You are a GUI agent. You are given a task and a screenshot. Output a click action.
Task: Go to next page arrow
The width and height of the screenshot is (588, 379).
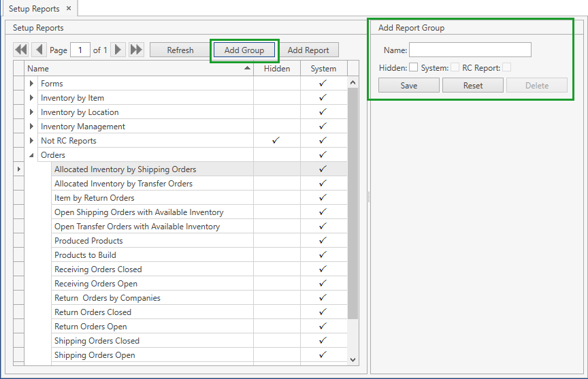tap(118, 50)
